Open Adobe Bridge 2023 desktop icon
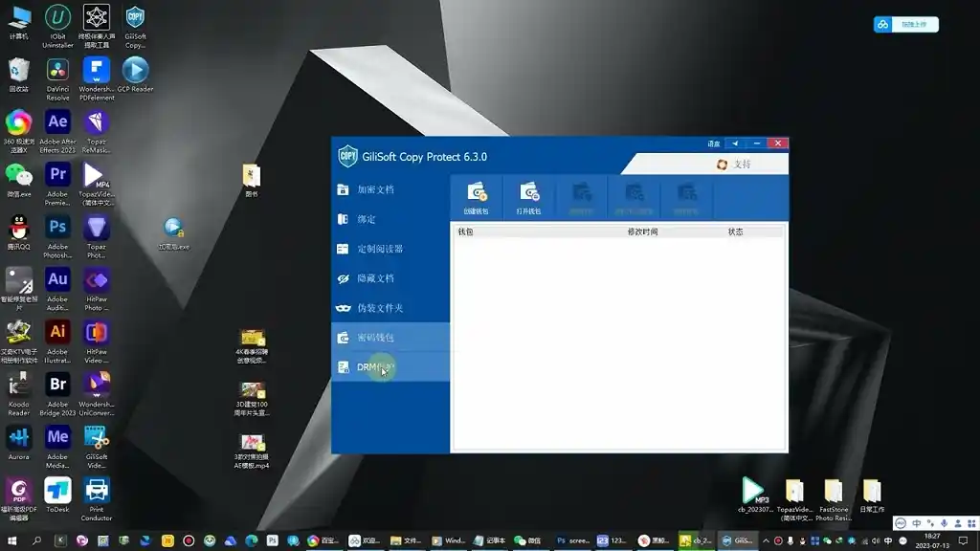The width and height of the screenshot is (980, 551). [57, 394]
